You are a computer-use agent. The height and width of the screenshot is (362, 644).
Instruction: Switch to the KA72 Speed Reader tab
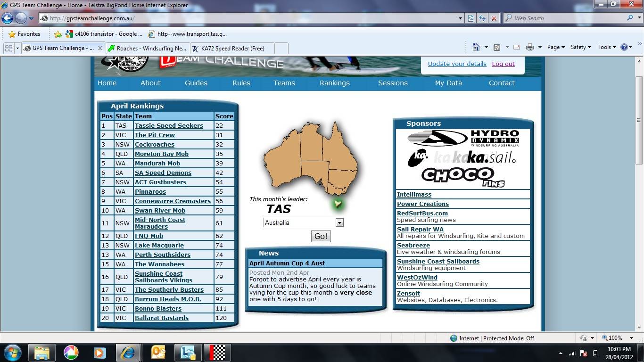tap(232, 48)
